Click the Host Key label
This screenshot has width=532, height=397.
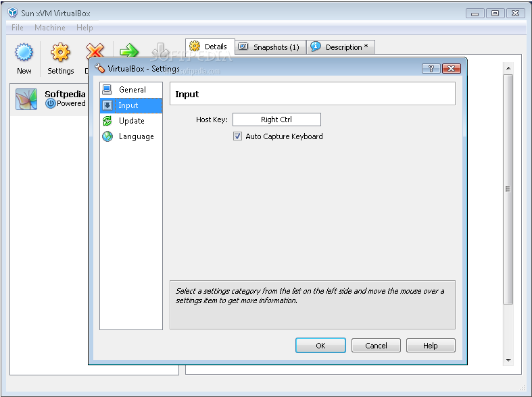[x=212, y=120]
